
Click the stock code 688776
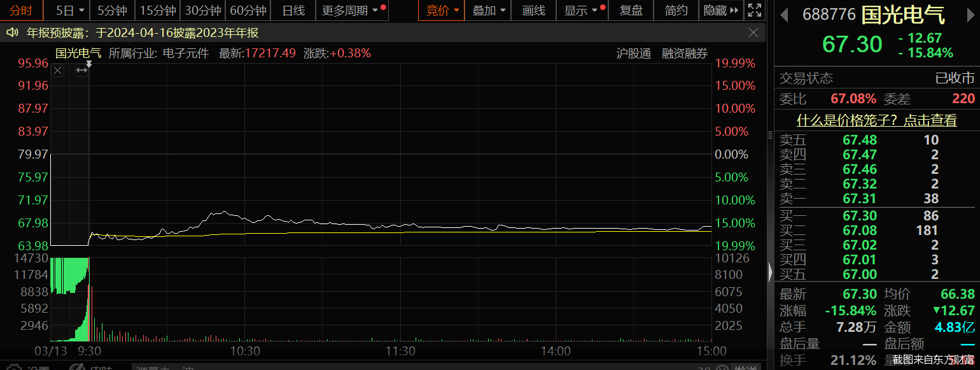click(829, 14)
